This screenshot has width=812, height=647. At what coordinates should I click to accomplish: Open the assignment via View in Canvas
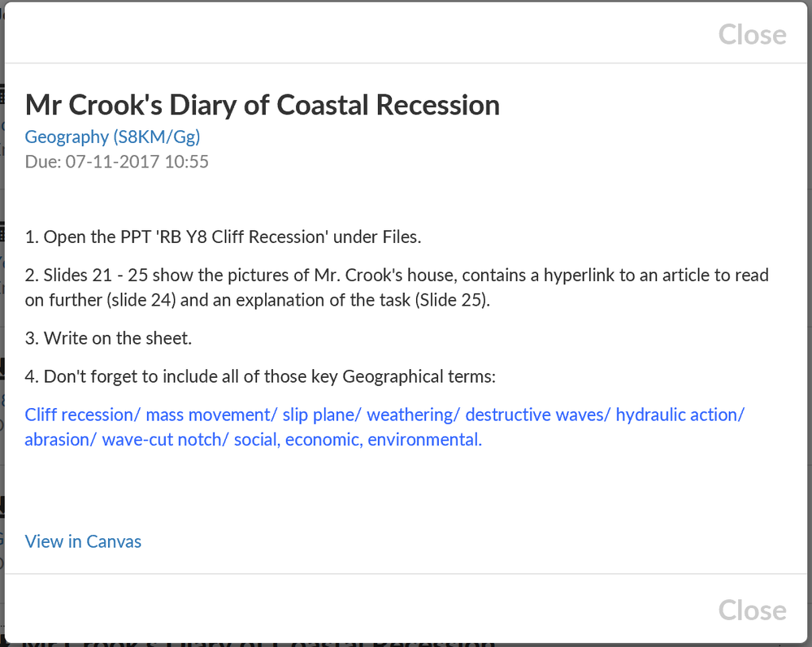pos(83,541)
